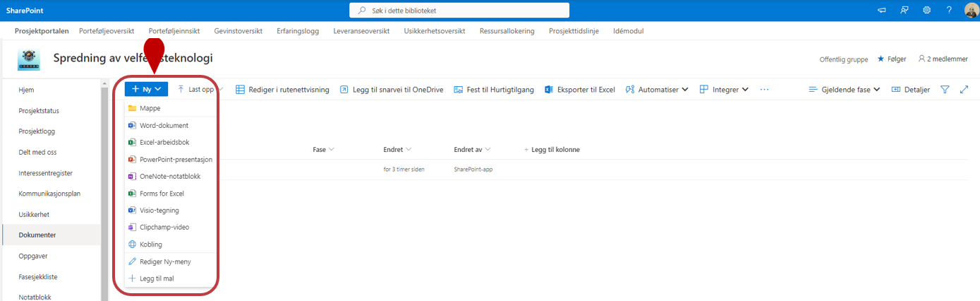Expand the Integrer dropdown menu
980x301 pixels.
pyautogui.click(x=724, y=90)
